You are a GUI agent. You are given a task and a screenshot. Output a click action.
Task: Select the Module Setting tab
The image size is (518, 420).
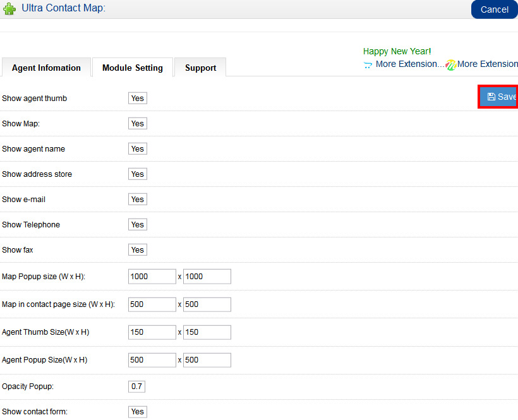click(133, 68)
